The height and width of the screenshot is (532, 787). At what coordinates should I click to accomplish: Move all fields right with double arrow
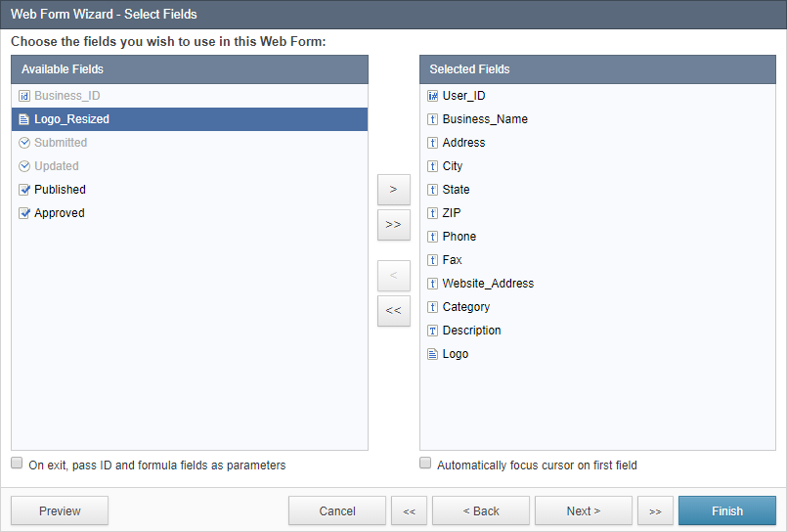[393, 224]
